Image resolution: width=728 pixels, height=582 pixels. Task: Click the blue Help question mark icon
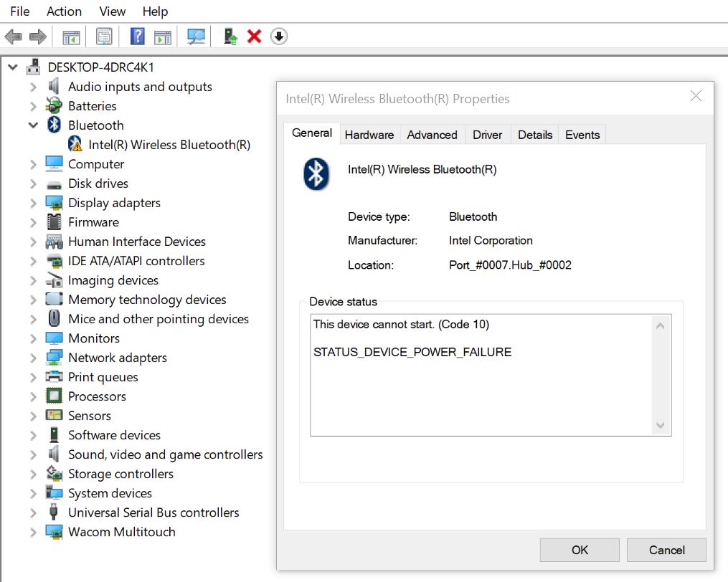[138, 37]
